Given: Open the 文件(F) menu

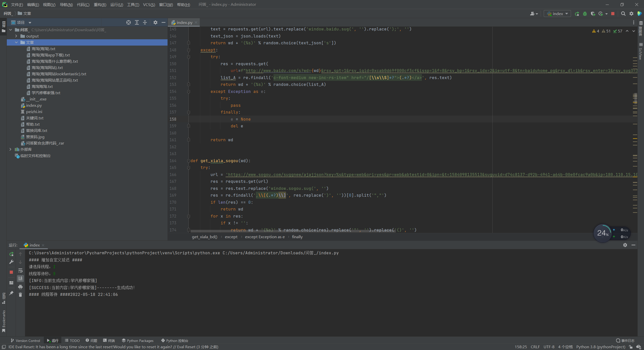Looking at the screenshot, I should [x=17, y=5].
